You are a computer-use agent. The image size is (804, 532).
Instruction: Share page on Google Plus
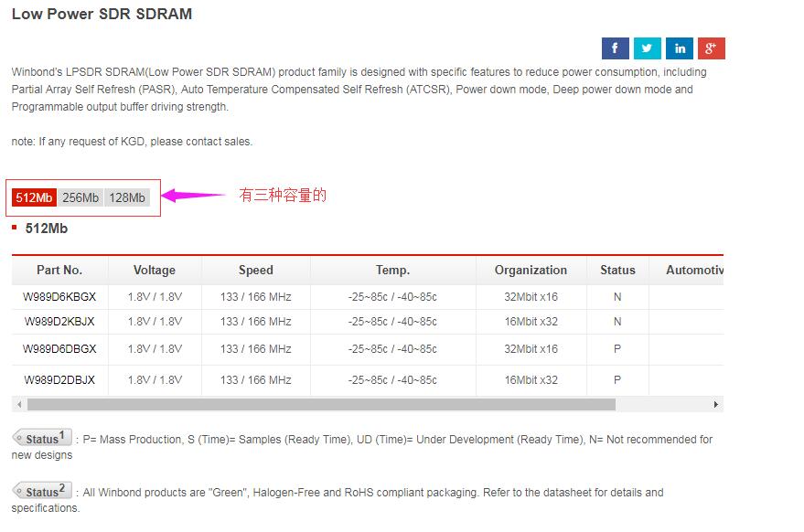712,48
